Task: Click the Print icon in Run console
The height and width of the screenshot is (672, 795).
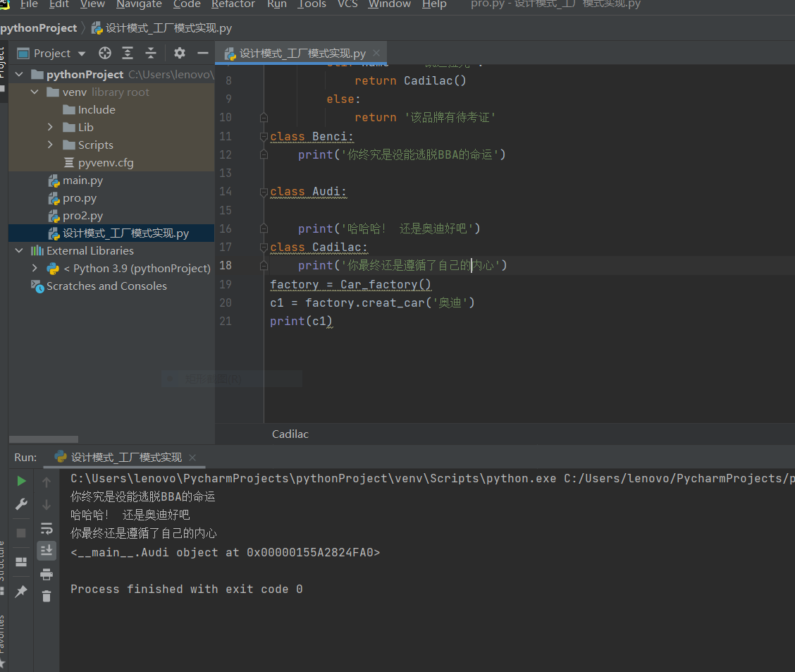Action: coord(46,574)
